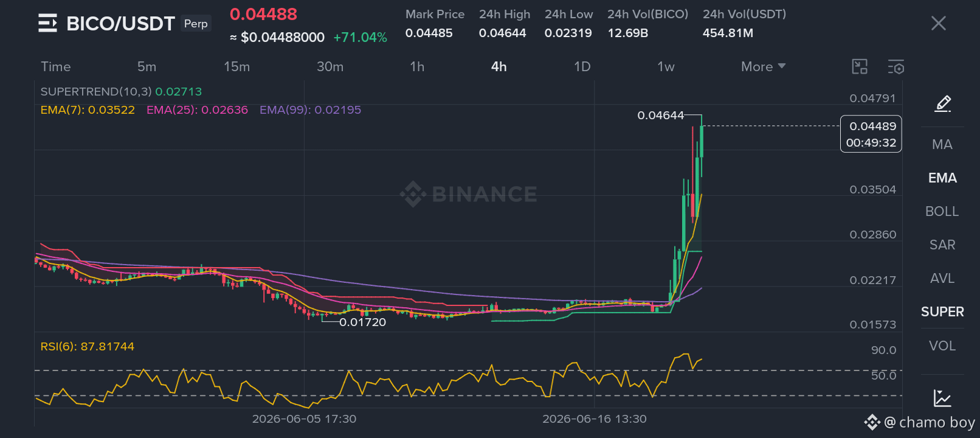Select the 1h timeframe

[x=417, y=66]
